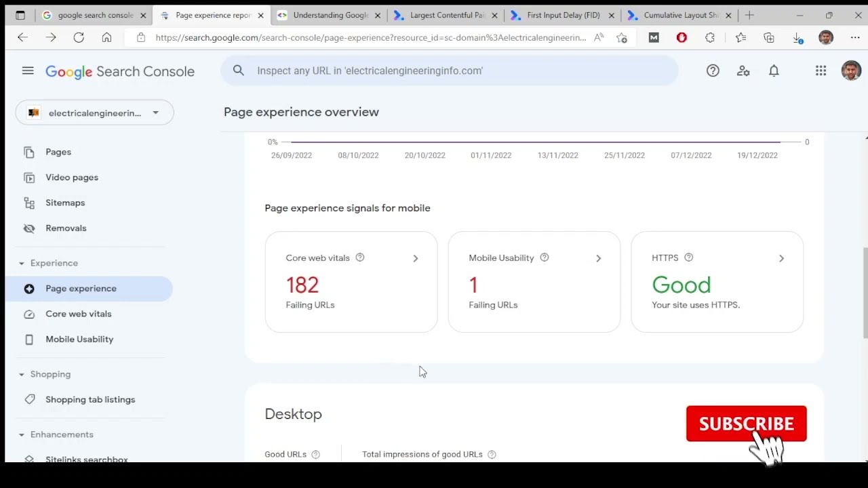Open Shopping tab listings in sidebar

[90, 400]
